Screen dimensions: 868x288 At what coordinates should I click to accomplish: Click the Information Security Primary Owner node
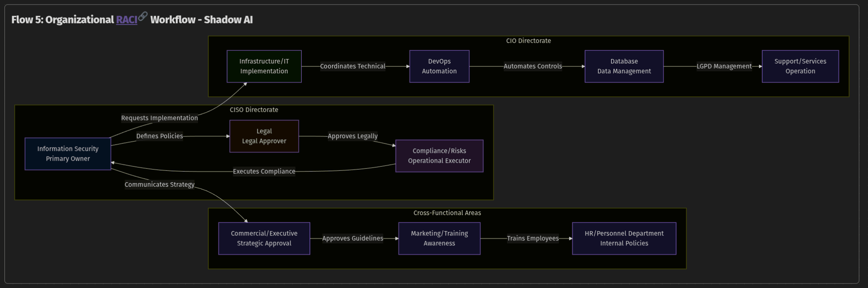click(68, 154)
